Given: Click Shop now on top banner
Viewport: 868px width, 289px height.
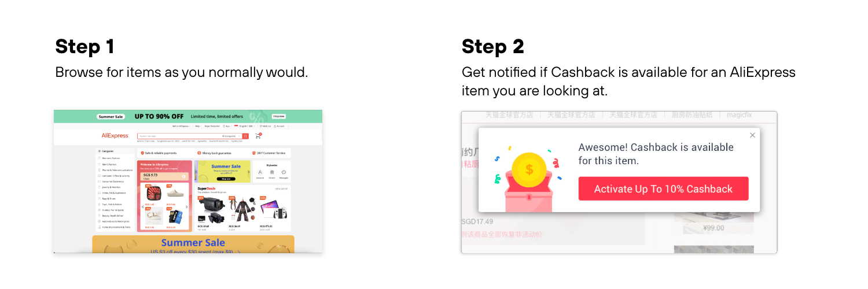Looking at the screenshot, I should pos(278,116).
